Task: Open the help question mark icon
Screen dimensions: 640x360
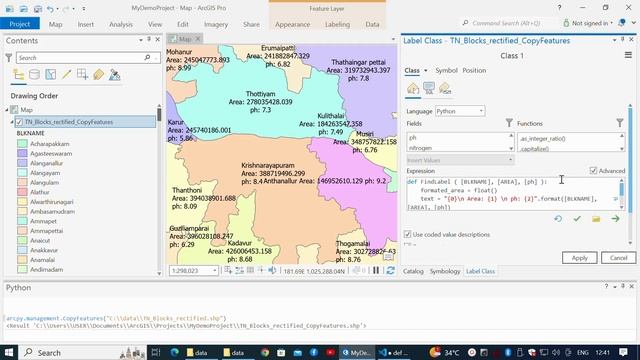Action: tap(559, 8)
